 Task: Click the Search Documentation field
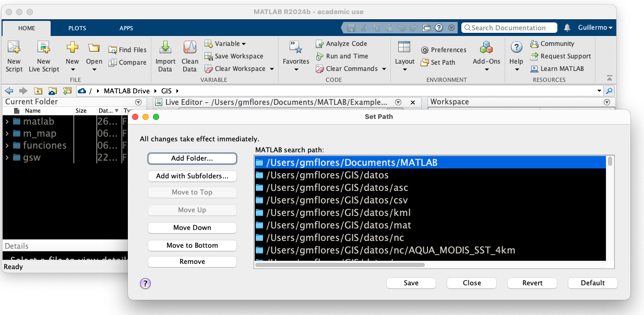point(509,28)
